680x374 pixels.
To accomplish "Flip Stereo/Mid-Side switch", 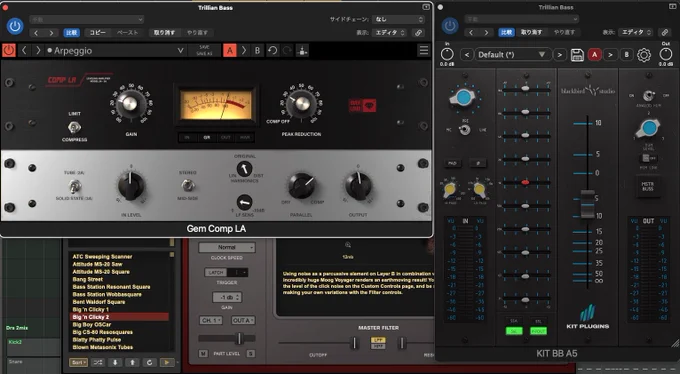I will click(188, 186).
